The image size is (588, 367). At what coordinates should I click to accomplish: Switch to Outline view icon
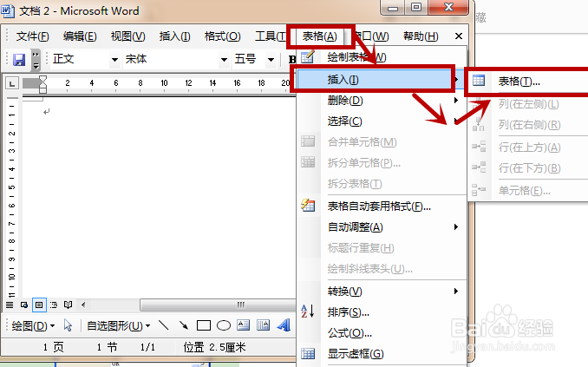54,305
